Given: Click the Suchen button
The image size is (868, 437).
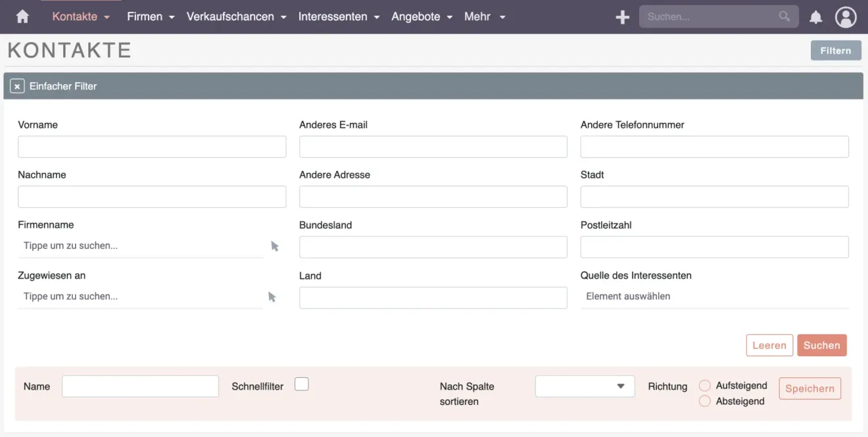Looking at the screenshot, I should click(821, 345).
